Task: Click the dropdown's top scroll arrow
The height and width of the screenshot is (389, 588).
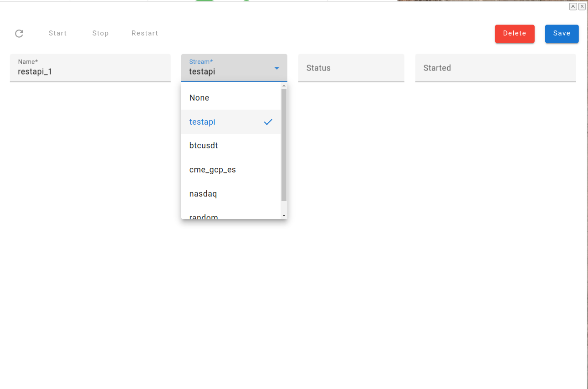Action: [284, 85]
